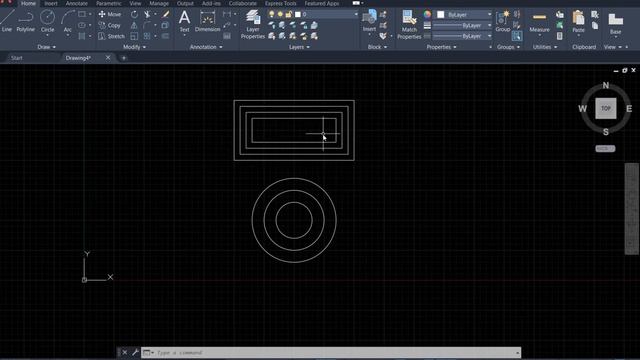Open the layer name dropdown list
Screen dimensions: 640x360
[x=356, y=14]
